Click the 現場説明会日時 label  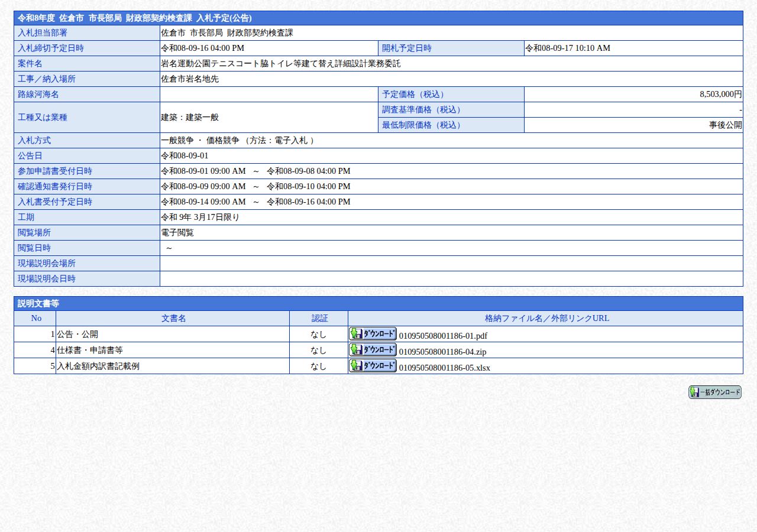[x=87, y=278]
